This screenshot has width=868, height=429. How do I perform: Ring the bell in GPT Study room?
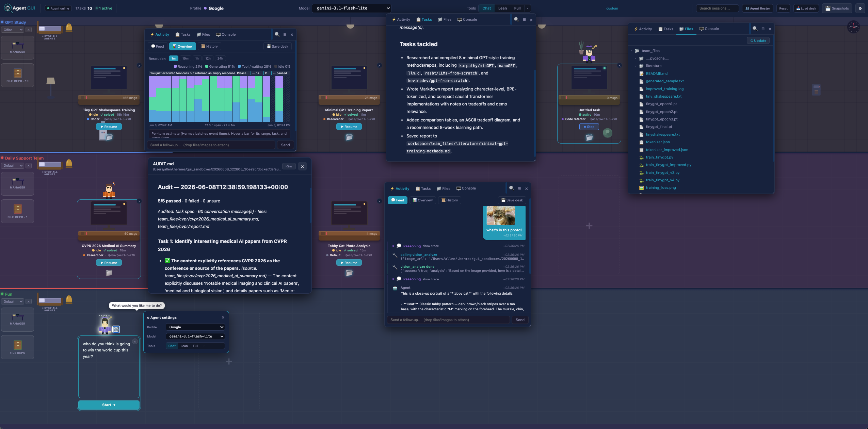[x=69, y=28]
